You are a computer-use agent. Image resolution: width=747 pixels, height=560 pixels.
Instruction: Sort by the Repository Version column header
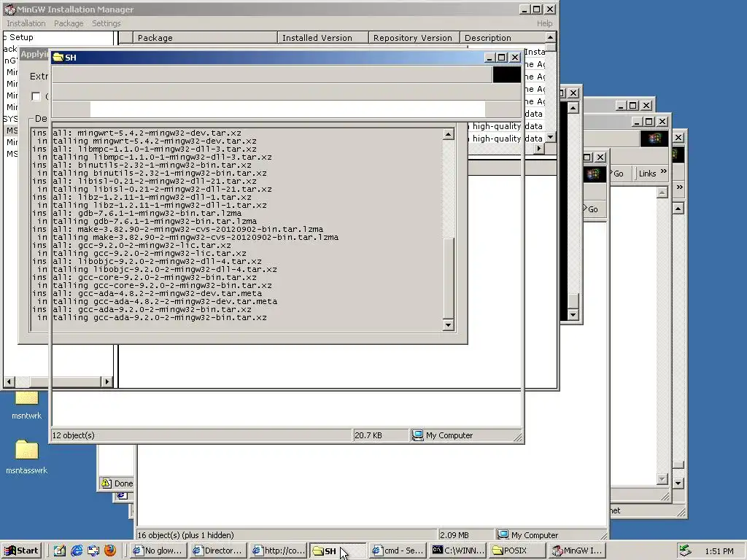[x=414, y=38]
